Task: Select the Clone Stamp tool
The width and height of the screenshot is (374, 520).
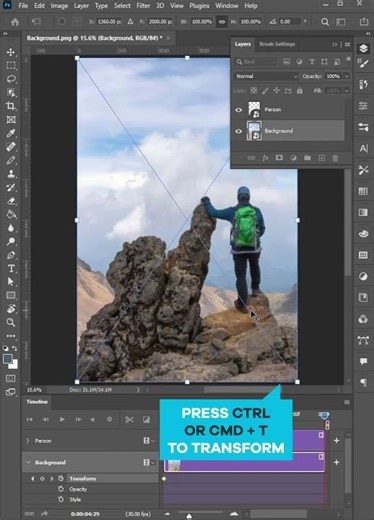Action: click(x=11, y=174)
